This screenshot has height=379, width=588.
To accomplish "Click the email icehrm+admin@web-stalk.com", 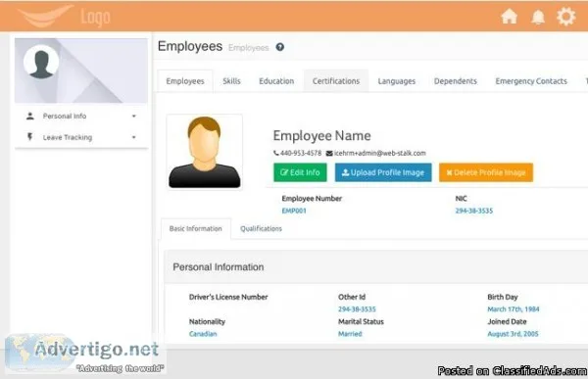I will (380, 153).
